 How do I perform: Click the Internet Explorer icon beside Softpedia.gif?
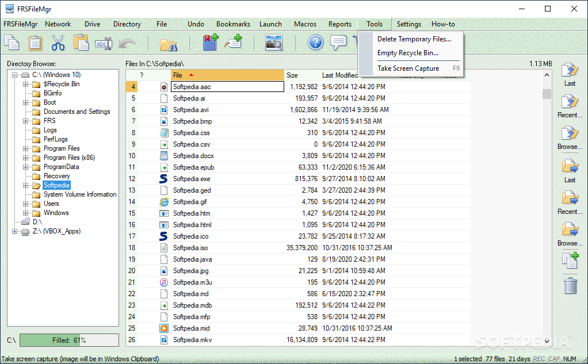click(163, 202)
